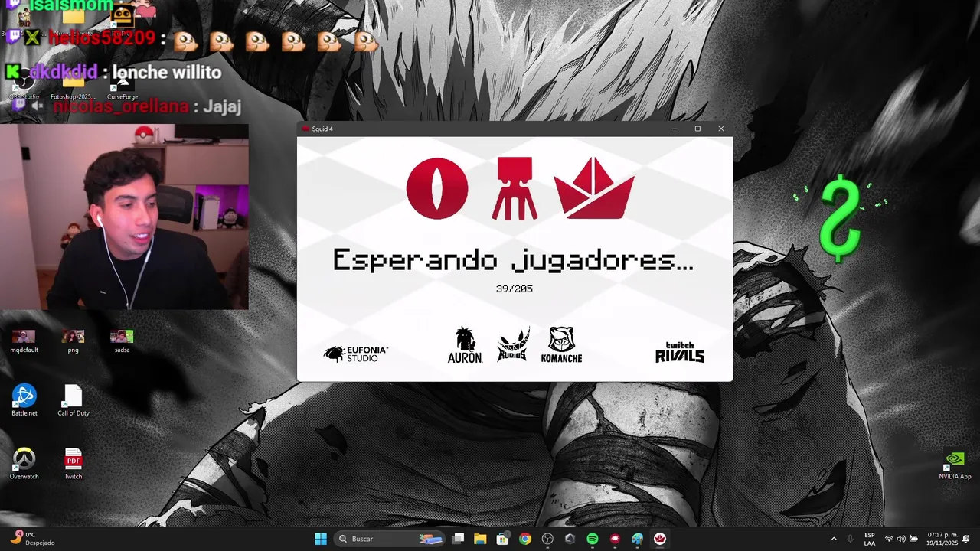
Task: Open the ESP LAA language switcher
Action: click(870, 539)
